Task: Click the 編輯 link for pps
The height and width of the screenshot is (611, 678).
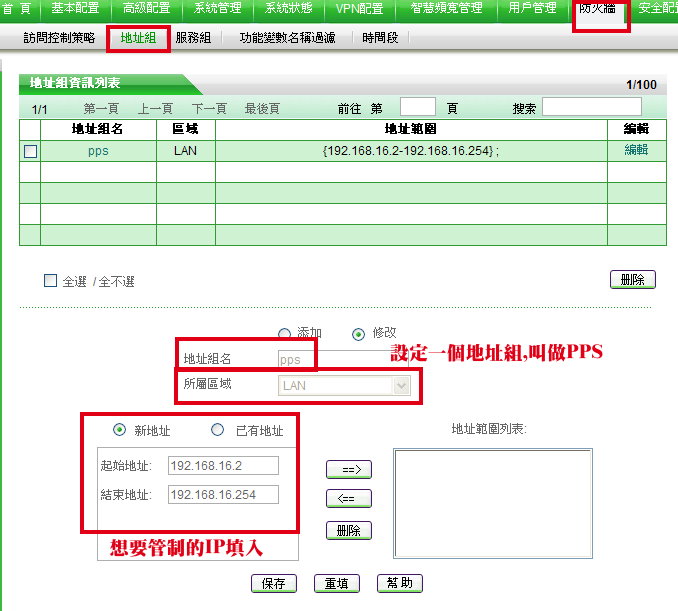Action: [x=636, y=150]
